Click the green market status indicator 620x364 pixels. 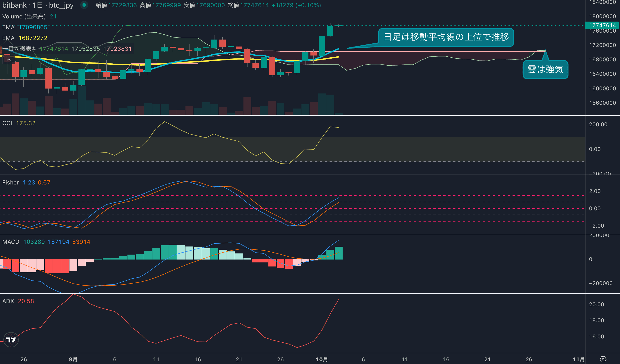click(84, 5)
